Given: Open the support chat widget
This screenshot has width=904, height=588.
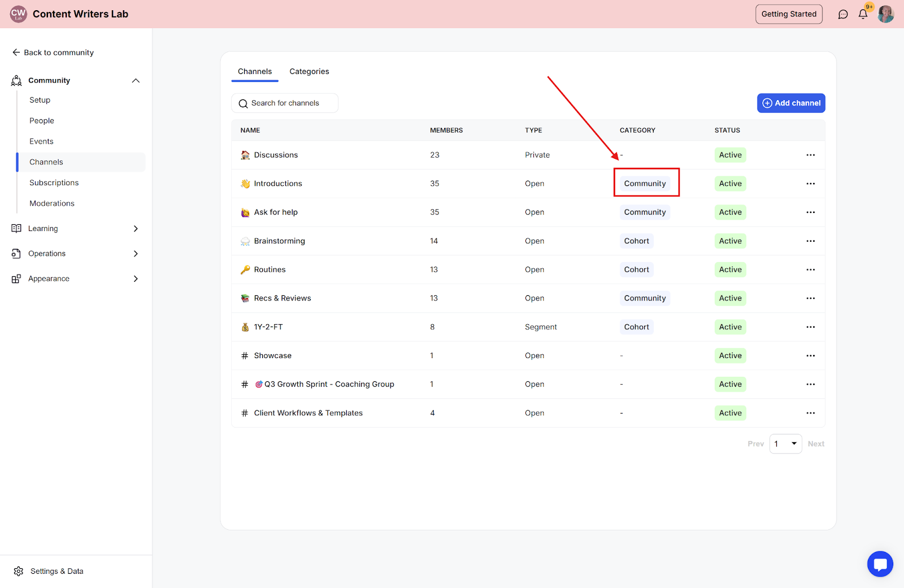Looking at the screenshot, I should [880, 564].
